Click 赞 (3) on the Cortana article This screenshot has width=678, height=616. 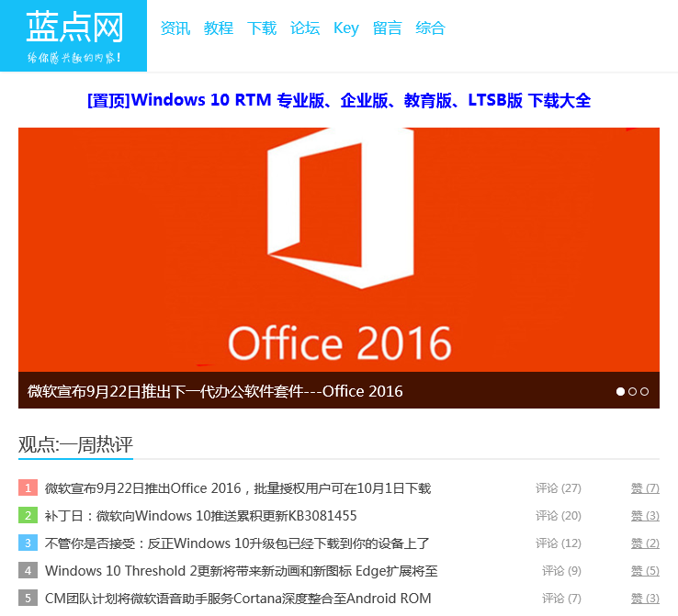(x=645, y=599)
